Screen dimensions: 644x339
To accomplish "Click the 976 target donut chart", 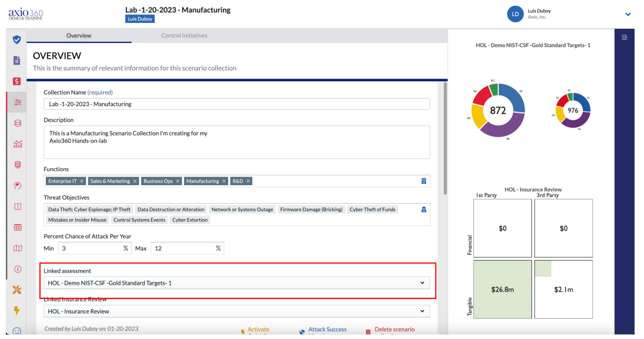I will coord(573,110).
